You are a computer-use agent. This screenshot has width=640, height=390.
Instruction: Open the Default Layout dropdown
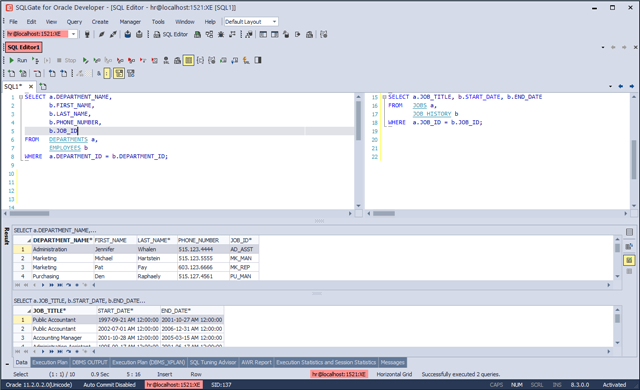point(274,22)
